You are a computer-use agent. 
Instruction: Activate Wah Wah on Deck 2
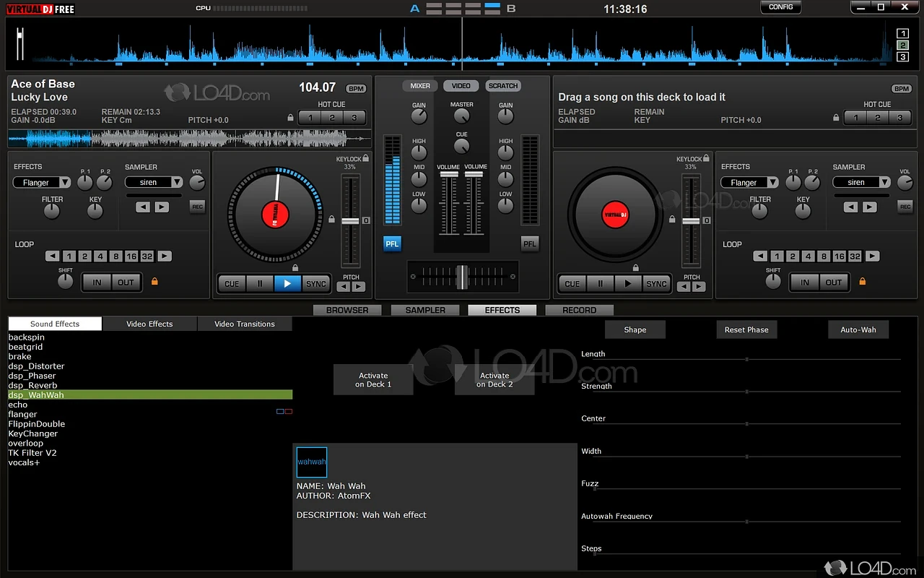494,380
